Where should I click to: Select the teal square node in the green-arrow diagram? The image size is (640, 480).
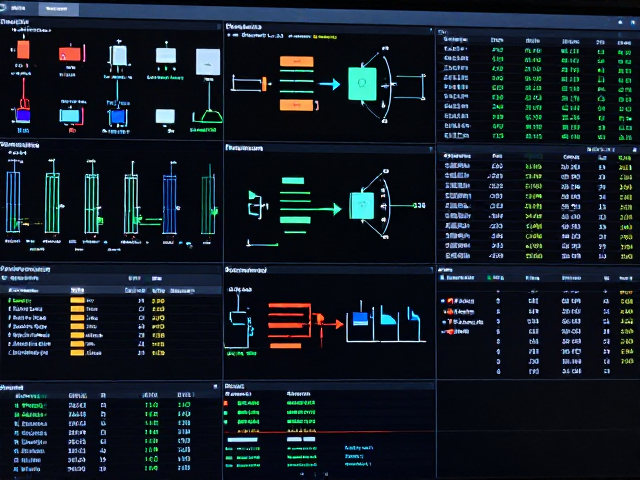362,206
